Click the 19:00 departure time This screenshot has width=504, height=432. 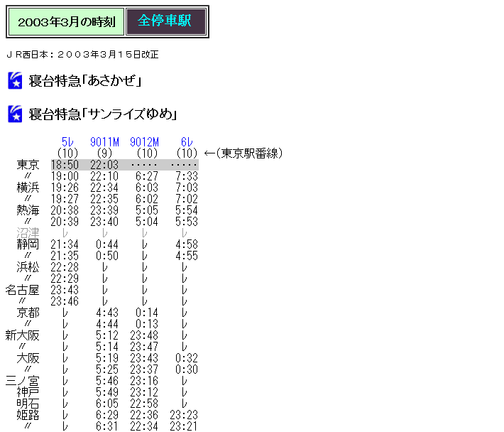[x=65, y=176]
